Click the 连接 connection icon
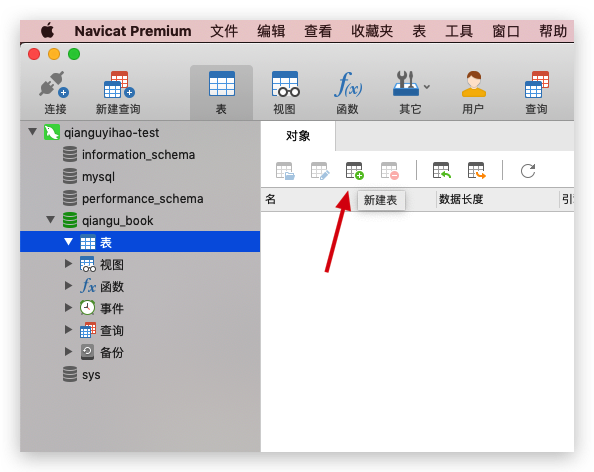Image resolution: width=594 pixels, height=472 pixels. (x=54, y=85)
